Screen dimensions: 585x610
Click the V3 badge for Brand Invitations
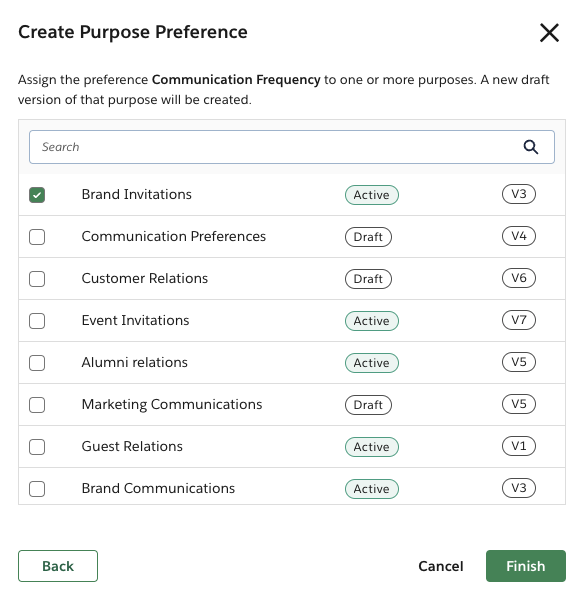518,194
